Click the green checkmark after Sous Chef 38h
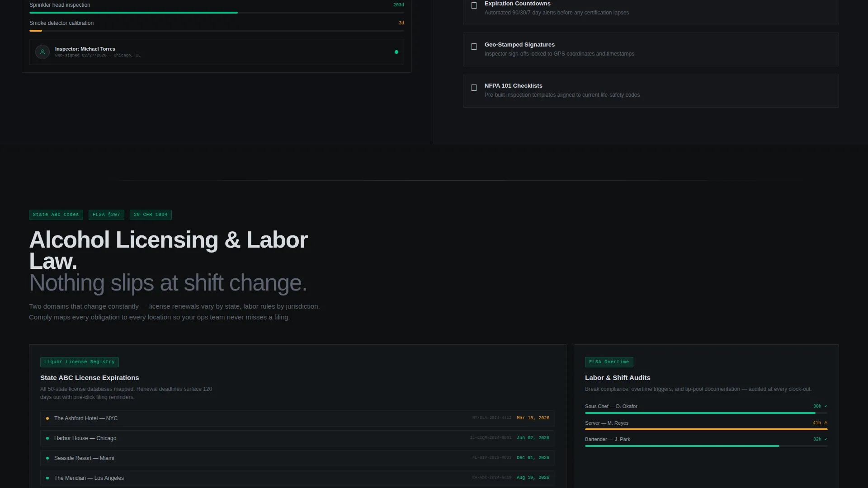Image resolution: width=868 pixels, height=488 pixels. (x=826, y=406)
